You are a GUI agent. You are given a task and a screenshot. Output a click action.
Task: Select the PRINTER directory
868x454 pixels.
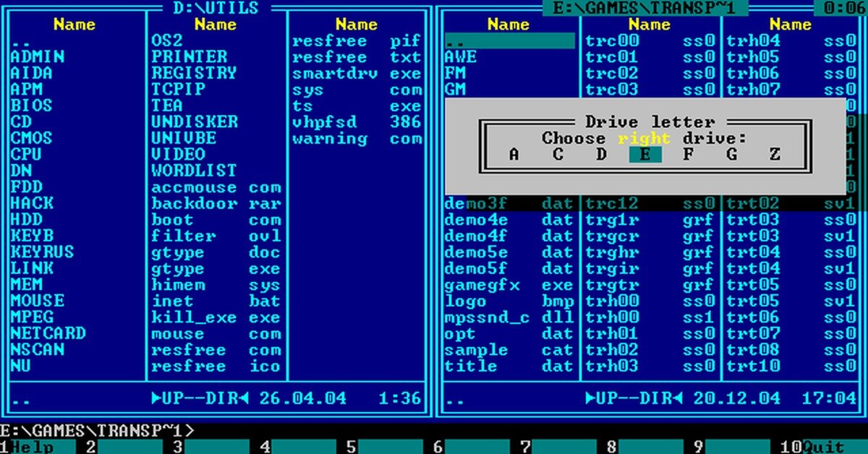coord(216,56)
